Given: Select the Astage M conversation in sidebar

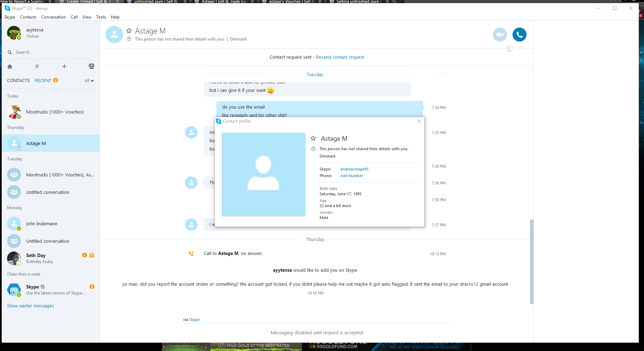Looking at the screenshot, I should tap(51, 144).
